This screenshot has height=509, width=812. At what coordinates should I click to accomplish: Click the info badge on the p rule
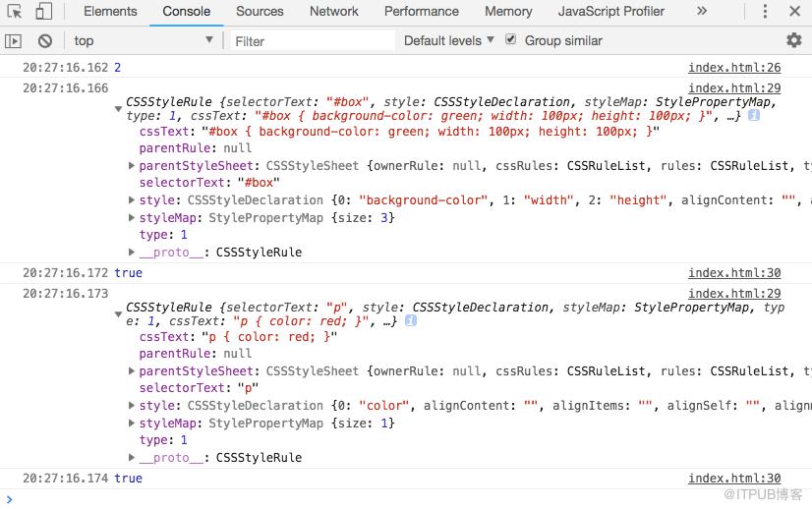(x=411, y=321)
